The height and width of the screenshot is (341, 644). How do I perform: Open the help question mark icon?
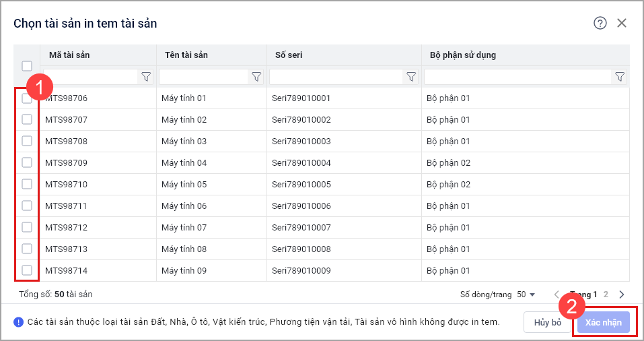click(x=600, y=23)
